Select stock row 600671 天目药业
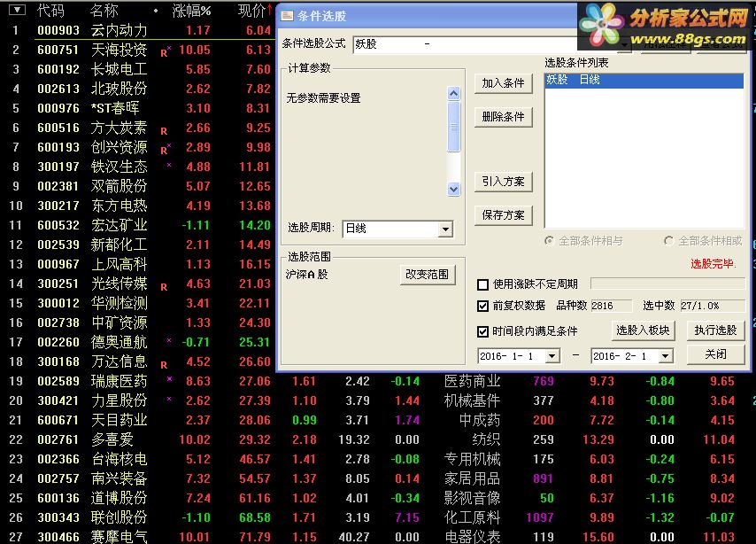Image resolution: width=756 pixels, height=544 pixels. pos(378,421)
